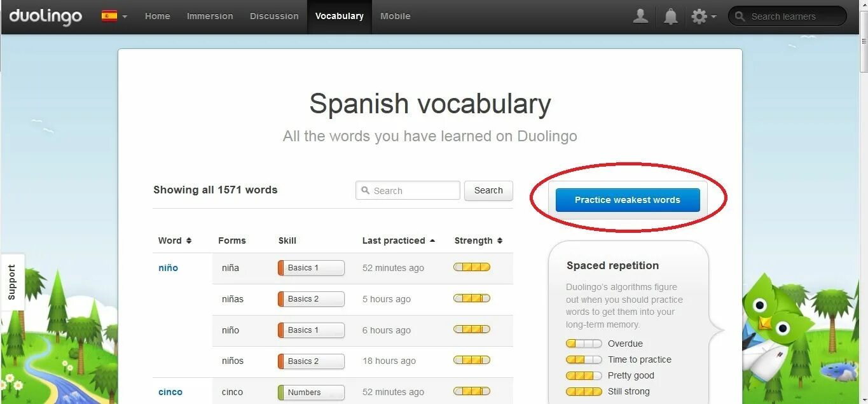
Task: Click the Forms column header
Action: (x=232, y=240)
